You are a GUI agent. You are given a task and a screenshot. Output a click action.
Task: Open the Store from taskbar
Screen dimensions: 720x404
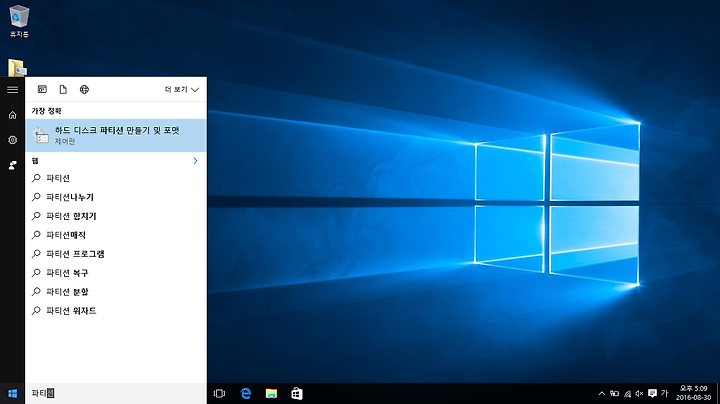click(x=297, y=393)
